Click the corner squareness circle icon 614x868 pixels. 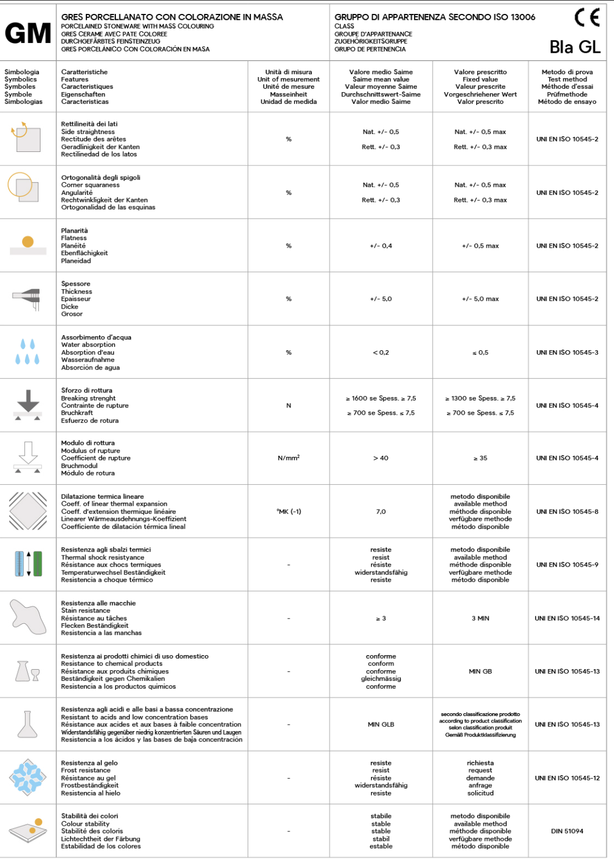click(x=24, y=187)
